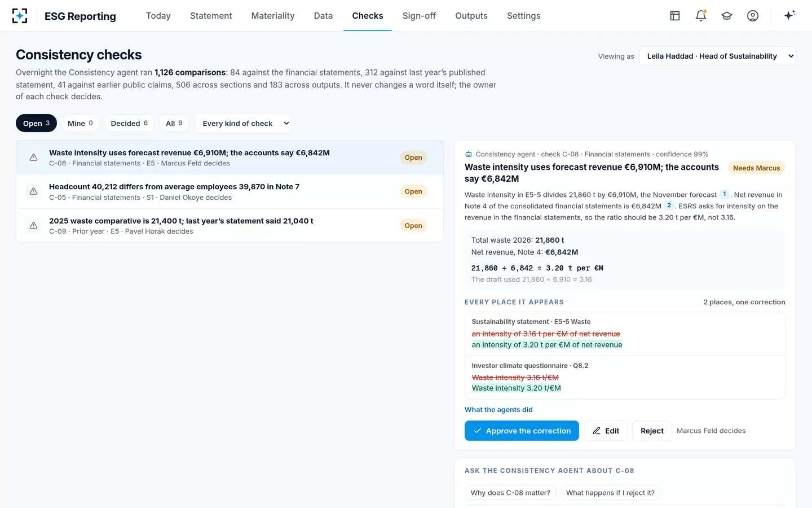Approve the correction

(x=522, y=431)
